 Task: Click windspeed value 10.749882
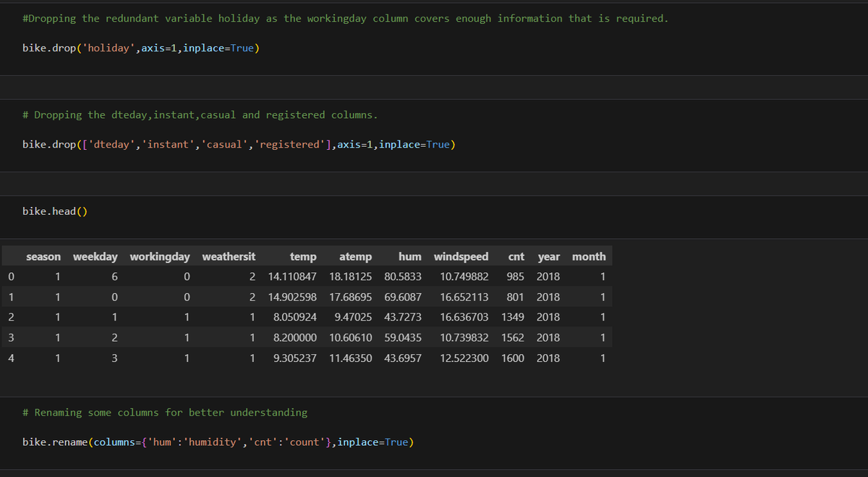pos(464,277)
